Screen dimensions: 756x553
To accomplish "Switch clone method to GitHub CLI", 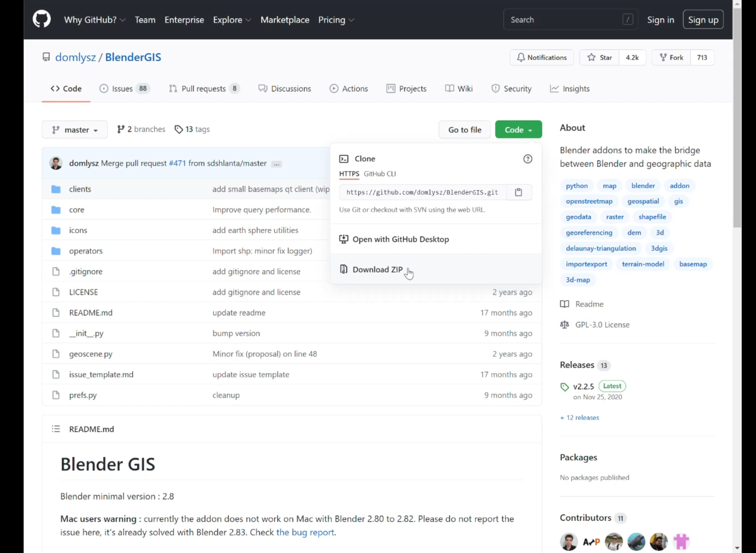I will [380, 174].
